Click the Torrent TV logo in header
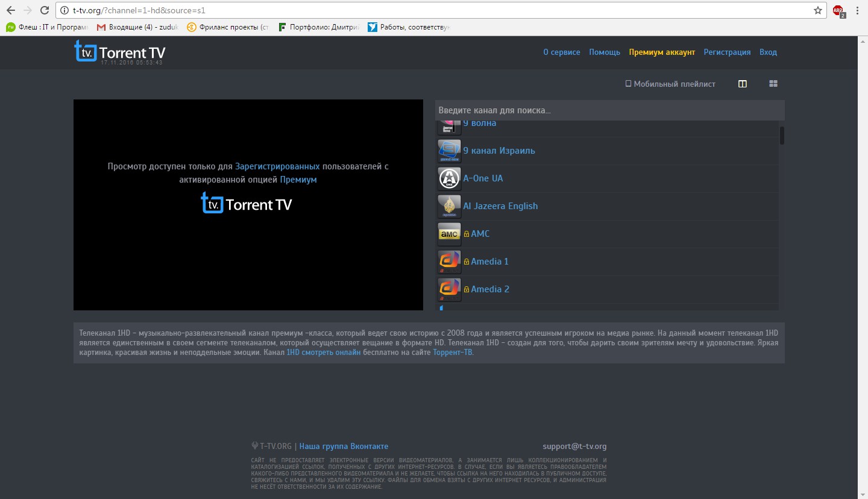The width and height of the screenshot is (868, 499). (119, 52)
